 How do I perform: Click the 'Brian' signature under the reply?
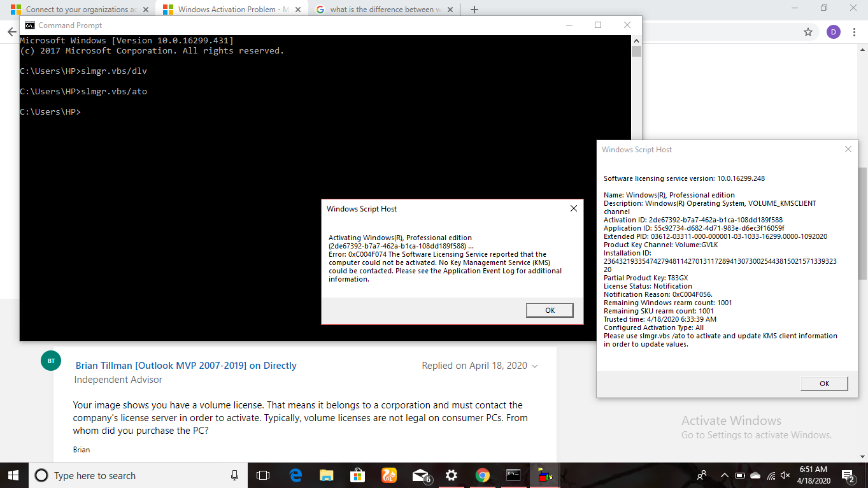tap(82, 449)
